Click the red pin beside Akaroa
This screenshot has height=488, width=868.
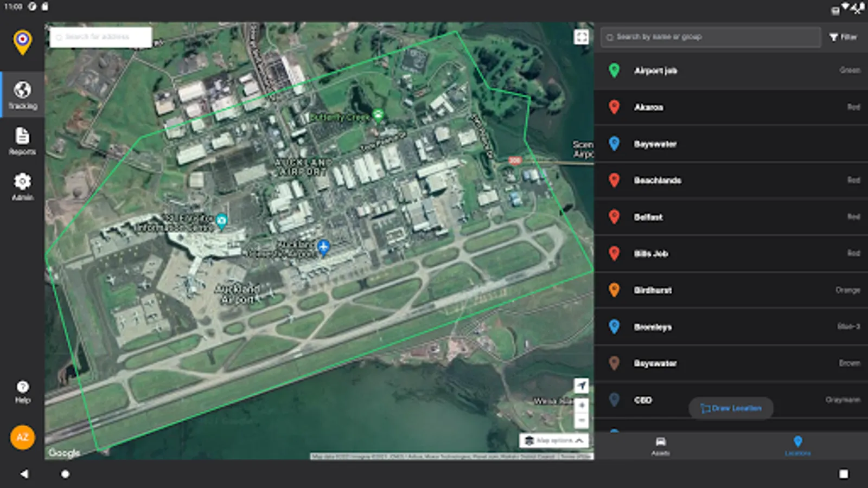[614, 107]
